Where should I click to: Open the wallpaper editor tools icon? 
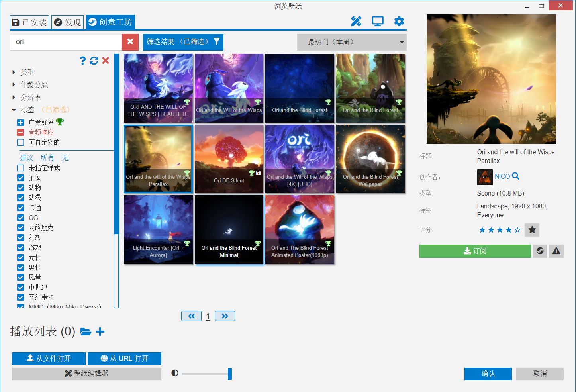tap(356, 22)
